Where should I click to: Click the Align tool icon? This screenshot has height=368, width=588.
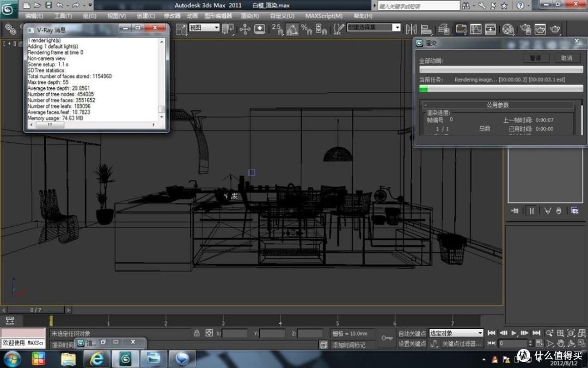coord(426,29)
